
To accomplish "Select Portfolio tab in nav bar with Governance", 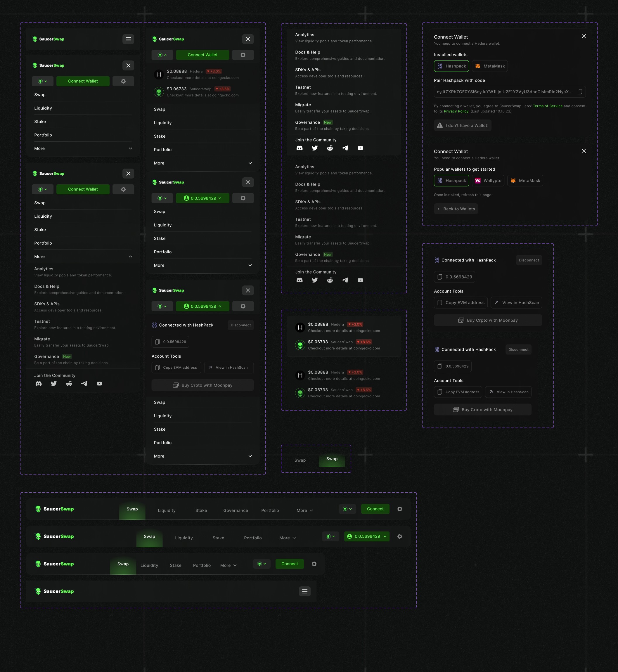I will point(270,510).
